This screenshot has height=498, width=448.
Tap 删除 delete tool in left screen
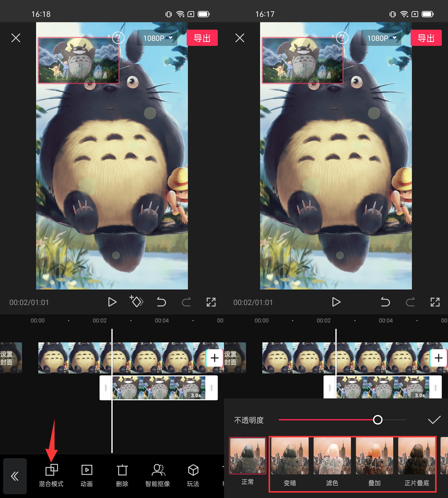(x=122, y=475)
